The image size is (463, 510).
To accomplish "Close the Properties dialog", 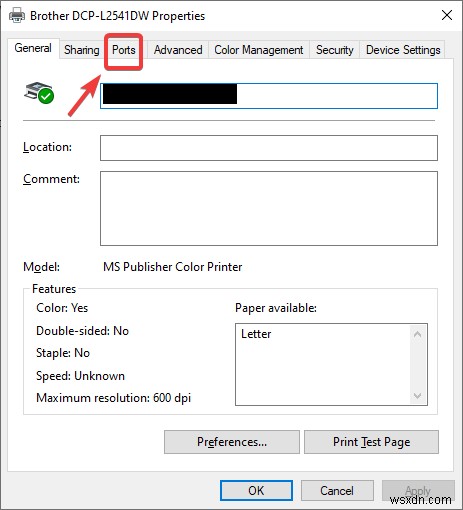I will [x=447, y=15].
